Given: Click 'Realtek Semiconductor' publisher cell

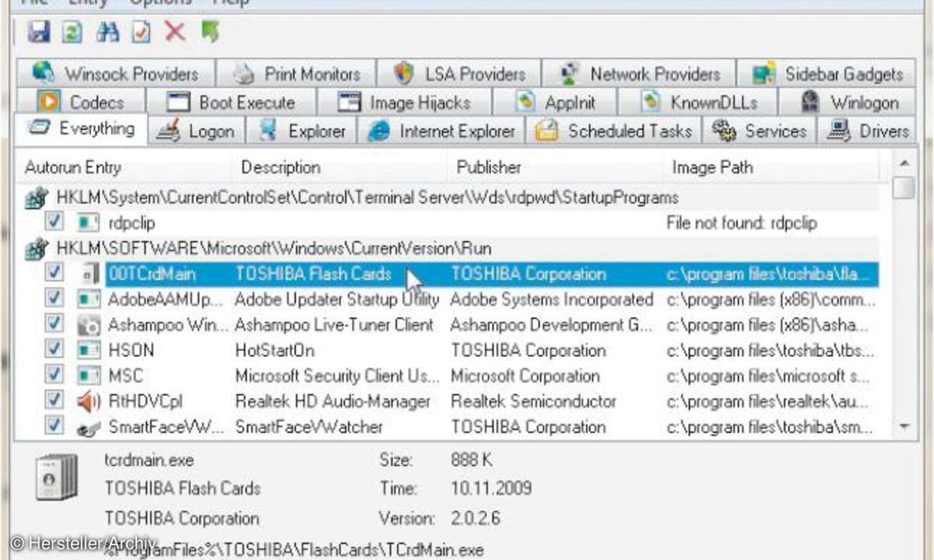Looking at the screenshot, I should tap(533, 402).
